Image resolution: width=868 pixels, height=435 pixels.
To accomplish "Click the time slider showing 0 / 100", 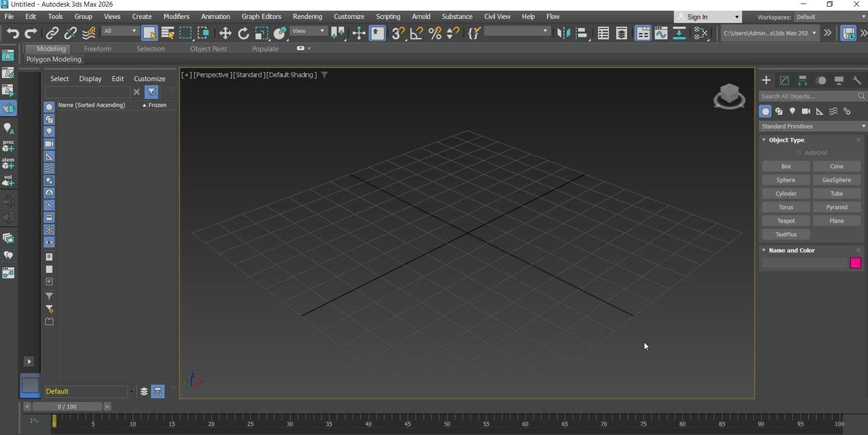I will click(x=67, y=406).
